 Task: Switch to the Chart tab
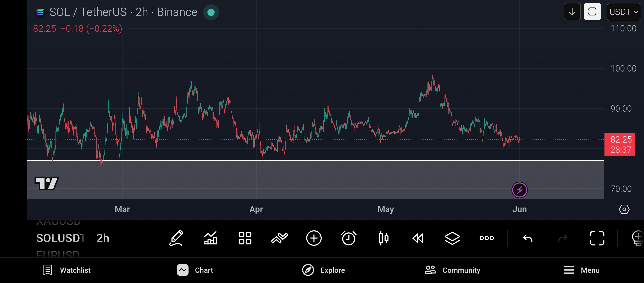tap(195, 270)
